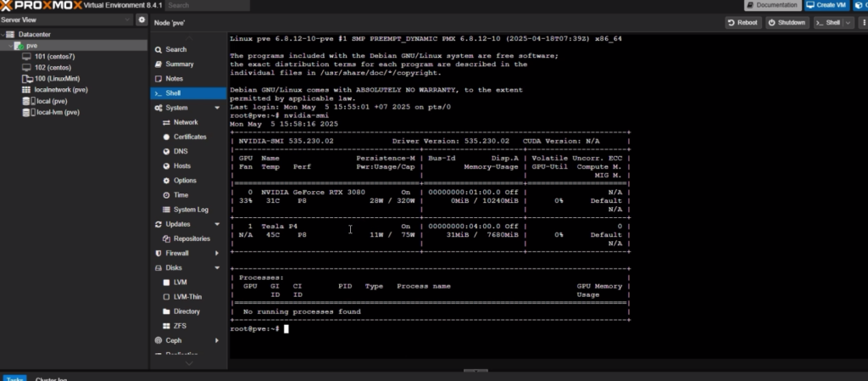Click the 'nvidia-smi' command text
Image resolution: width=868 pixels, height=381 pixels.
(306, 115)
